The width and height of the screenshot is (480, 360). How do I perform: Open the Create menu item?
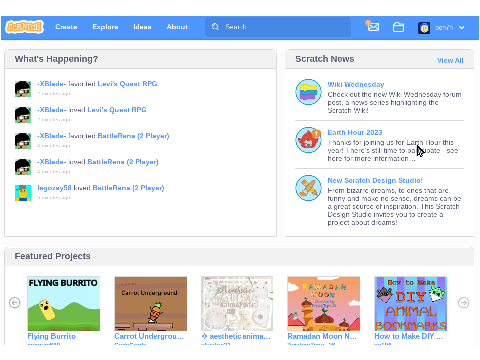pos(66,27)
